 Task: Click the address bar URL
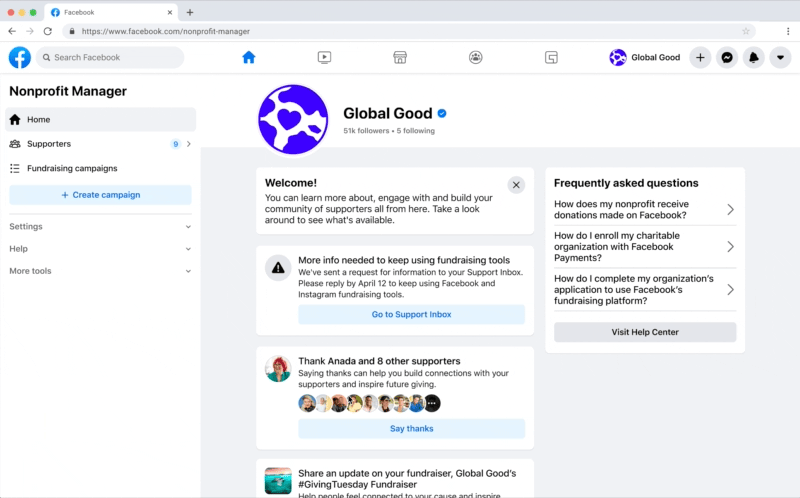pos(166,31)
